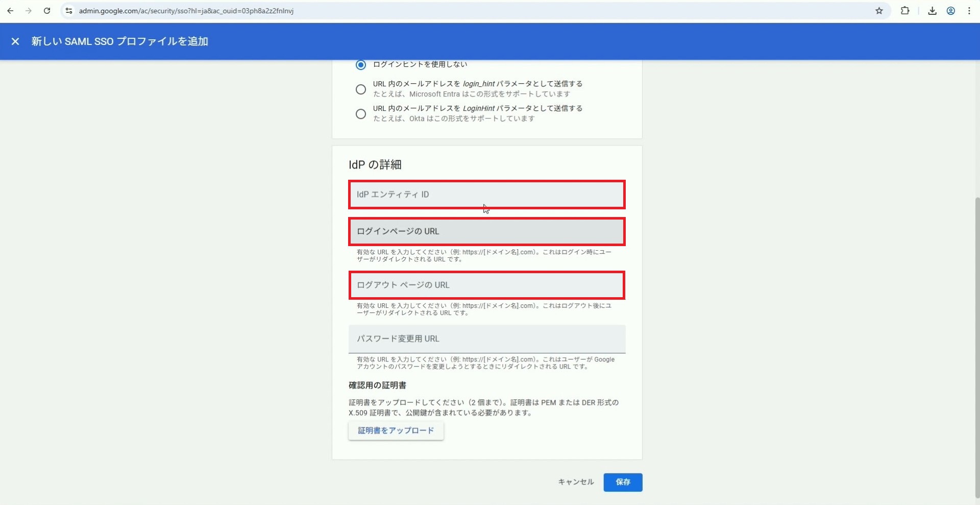The width and height of the screenshot is (980, 505).
Task: Click the ログアウト ページの URL field
Action: pos(486,285)
